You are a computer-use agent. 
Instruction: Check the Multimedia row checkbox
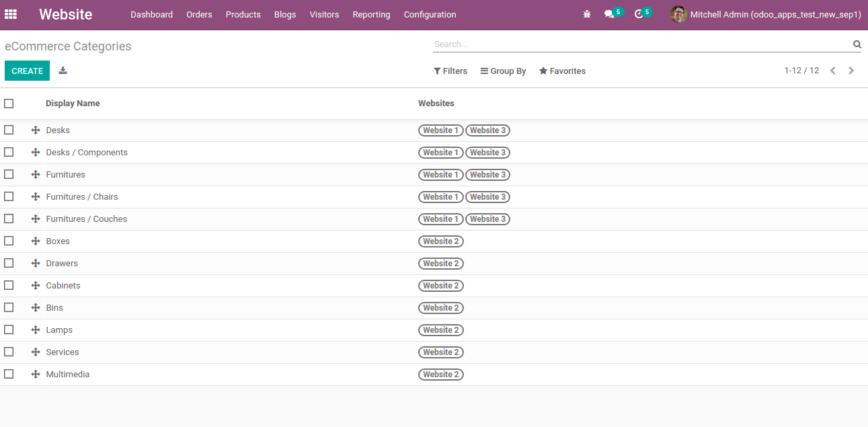(x=9, y=374)
